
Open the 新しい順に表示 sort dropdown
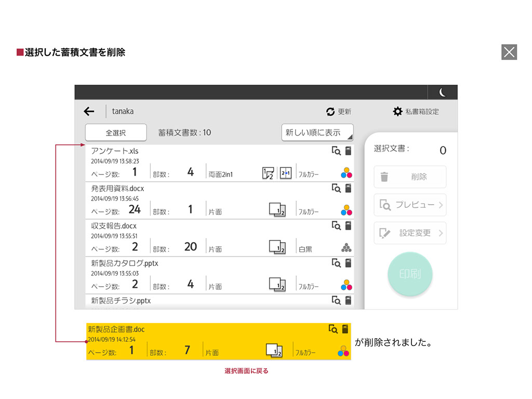point(317,132)
